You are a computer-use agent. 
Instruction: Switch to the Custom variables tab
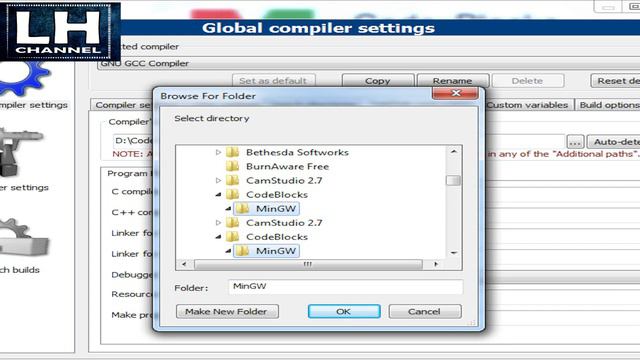pyautogui.click(x=527, y=105)
